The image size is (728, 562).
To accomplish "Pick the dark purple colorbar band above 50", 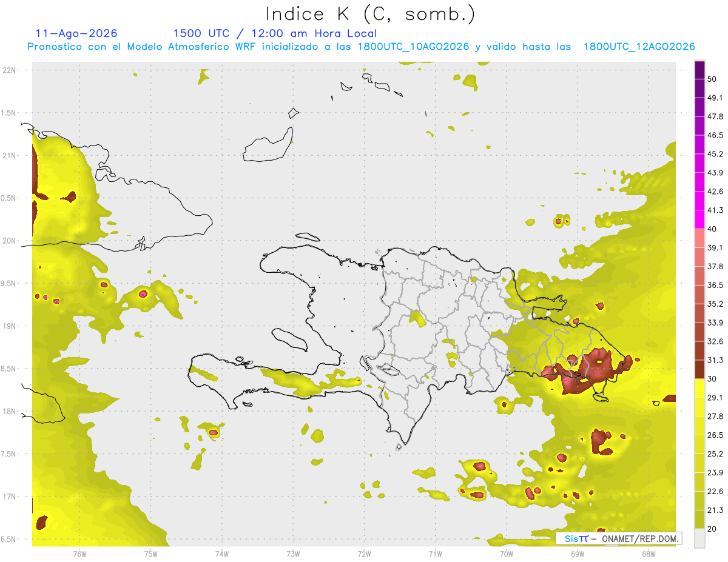I will point(699,70).
